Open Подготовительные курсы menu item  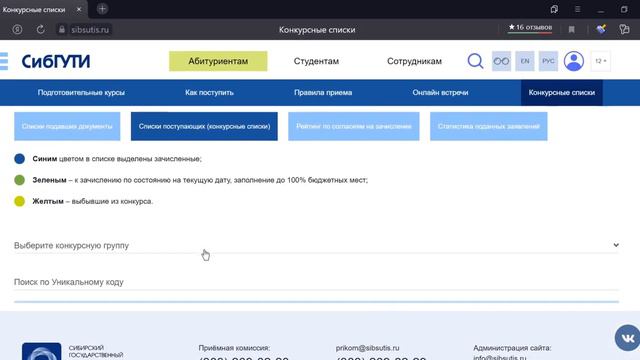pos(81,93)
